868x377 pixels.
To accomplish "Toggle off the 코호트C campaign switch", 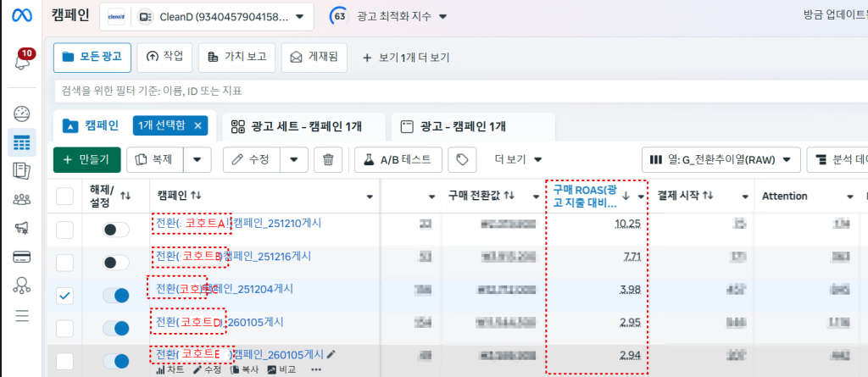I will point(115,295).
